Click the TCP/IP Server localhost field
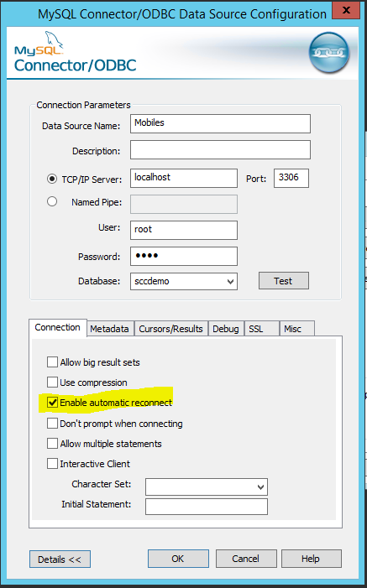The height and width of the screenshot is (588, 367). tap(184, 178)
